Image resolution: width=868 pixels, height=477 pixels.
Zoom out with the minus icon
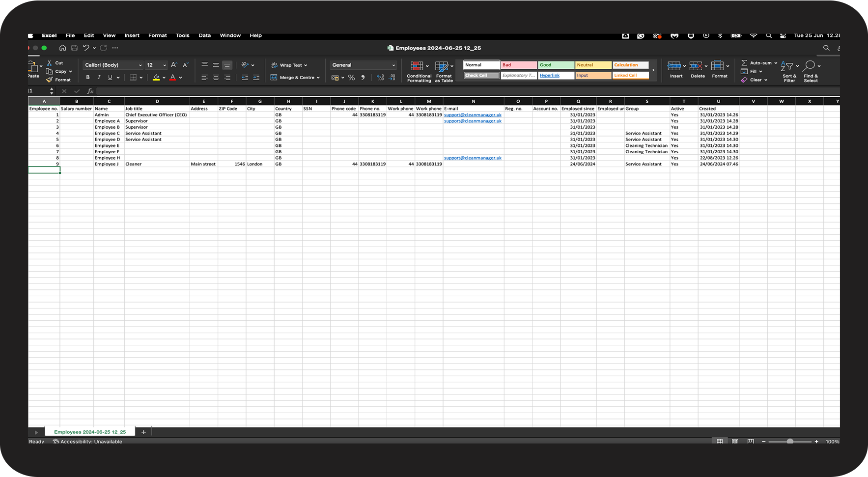[763, 442]
